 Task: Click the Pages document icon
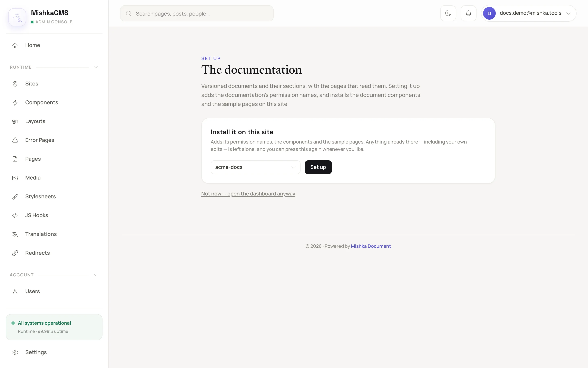15,159
